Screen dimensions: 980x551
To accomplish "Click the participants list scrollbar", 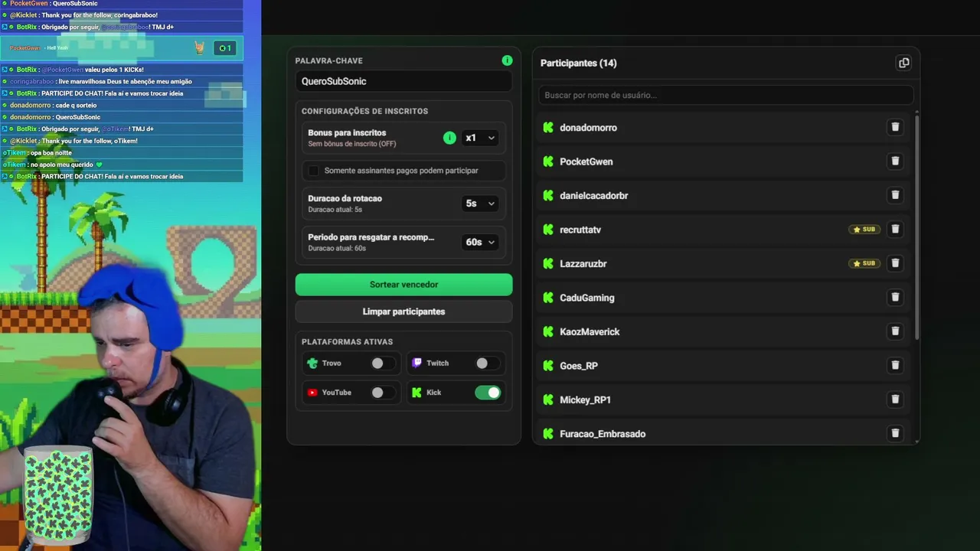I will tap(916, 226).
